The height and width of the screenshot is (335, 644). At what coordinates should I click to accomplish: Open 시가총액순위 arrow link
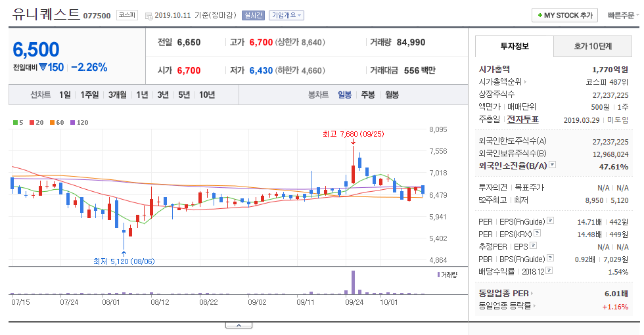[503, 82]
